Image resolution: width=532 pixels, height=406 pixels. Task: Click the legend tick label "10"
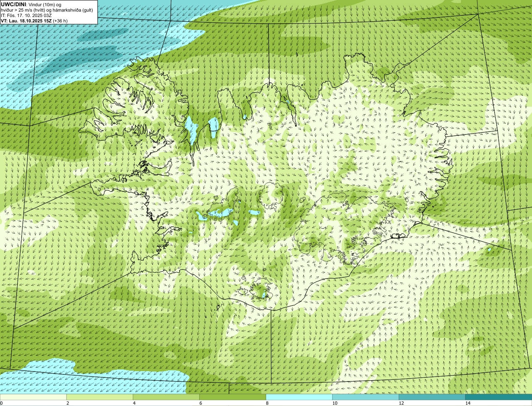pos(335,403)
